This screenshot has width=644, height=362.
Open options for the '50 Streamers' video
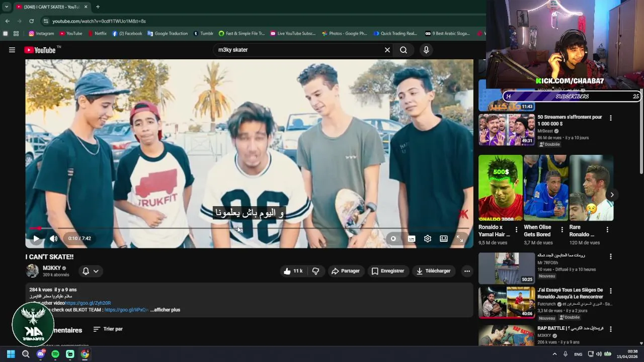coord(611,118)
